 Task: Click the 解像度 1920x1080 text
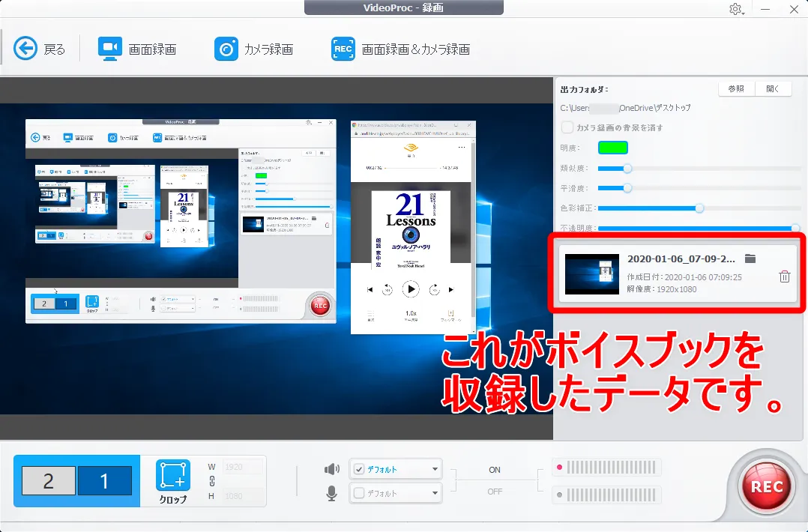tap(662, 289)
